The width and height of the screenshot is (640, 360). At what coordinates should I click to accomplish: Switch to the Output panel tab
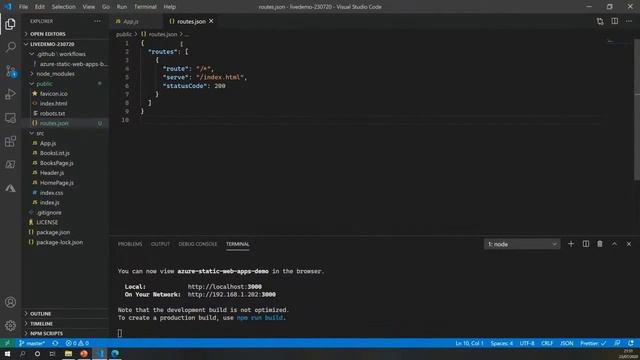click(160, 244)
